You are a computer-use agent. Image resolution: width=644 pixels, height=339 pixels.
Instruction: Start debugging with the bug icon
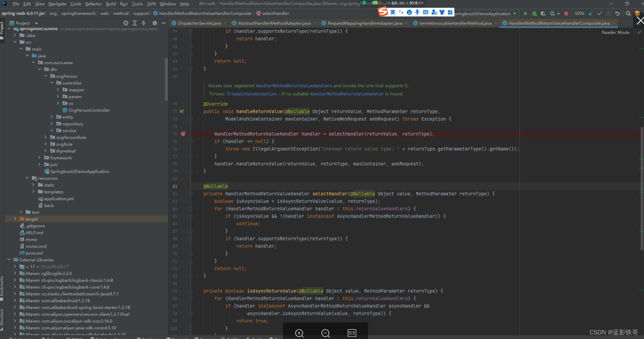pos(534,13)
